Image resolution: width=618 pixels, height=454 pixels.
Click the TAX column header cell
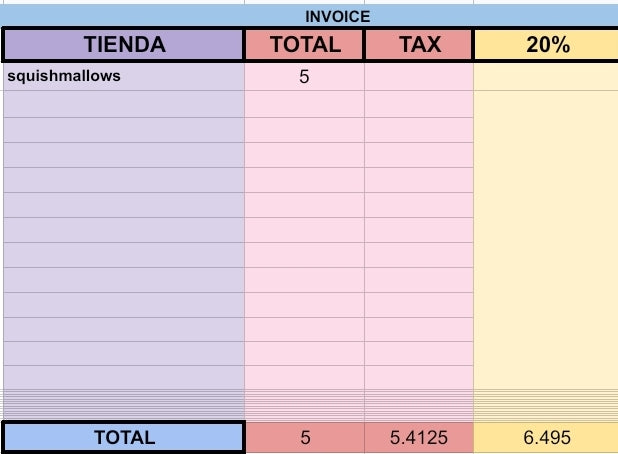(419, 45)
